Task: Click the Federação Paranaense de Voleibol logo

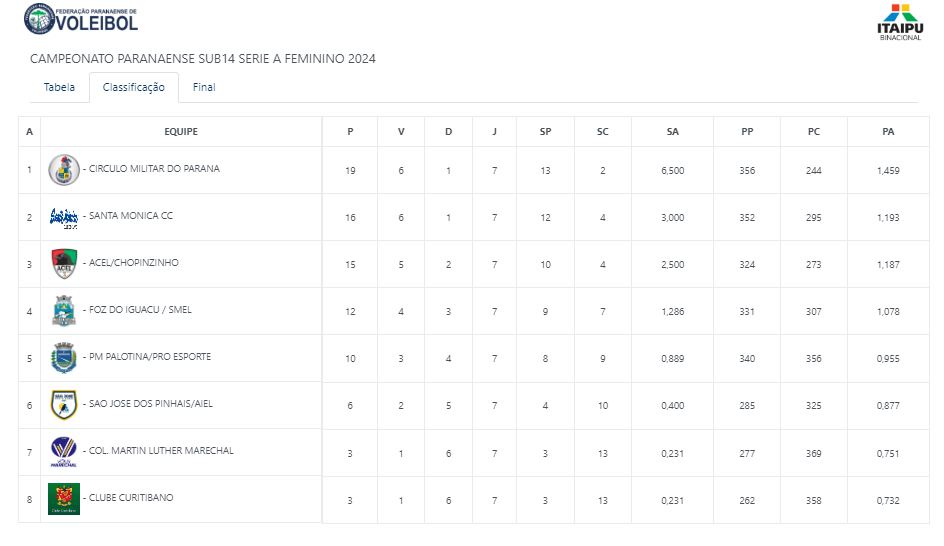Action: pos(81,19)
